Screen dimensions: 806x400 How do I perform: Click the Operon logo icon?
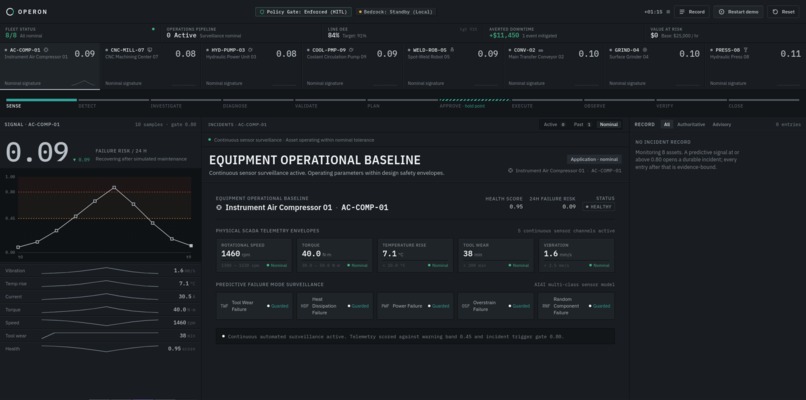[x=10, y=12]
